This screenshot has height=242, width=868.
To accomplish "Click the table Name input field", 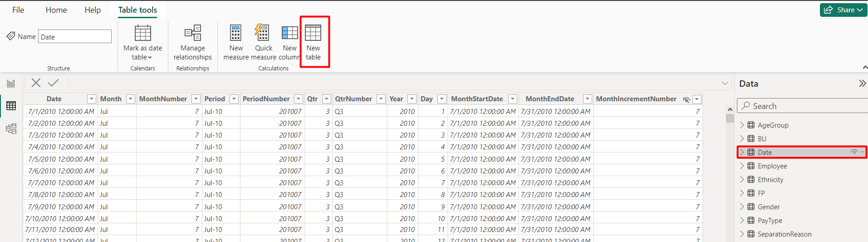I will 75,37.
